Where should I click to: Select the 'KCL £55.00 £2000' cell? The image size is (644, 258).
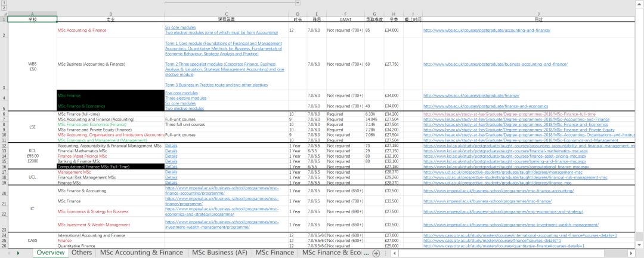tap(32, 156)
